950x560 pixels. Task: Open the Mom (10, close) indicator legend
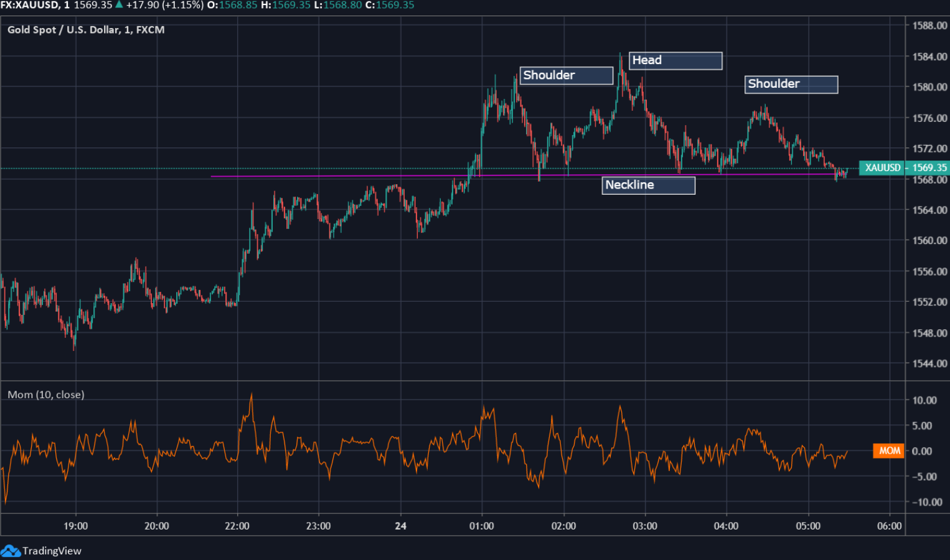click(46, 394)
